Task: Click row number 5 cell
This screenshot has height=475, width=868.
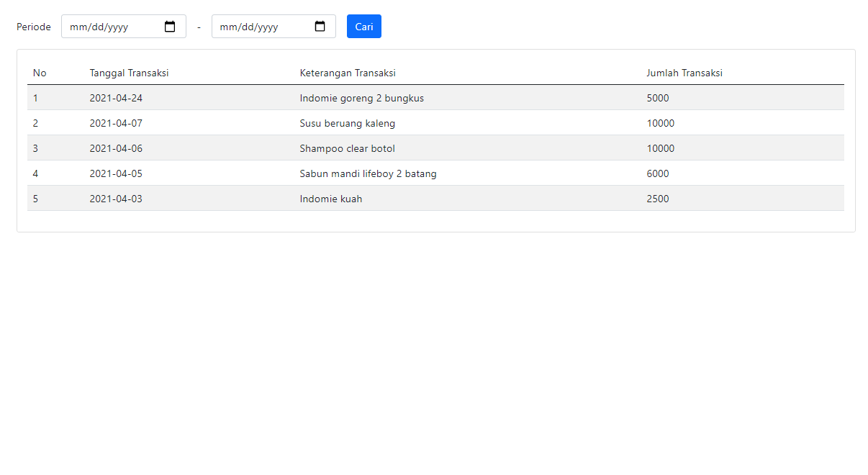Action: click(x=35, y=199)
